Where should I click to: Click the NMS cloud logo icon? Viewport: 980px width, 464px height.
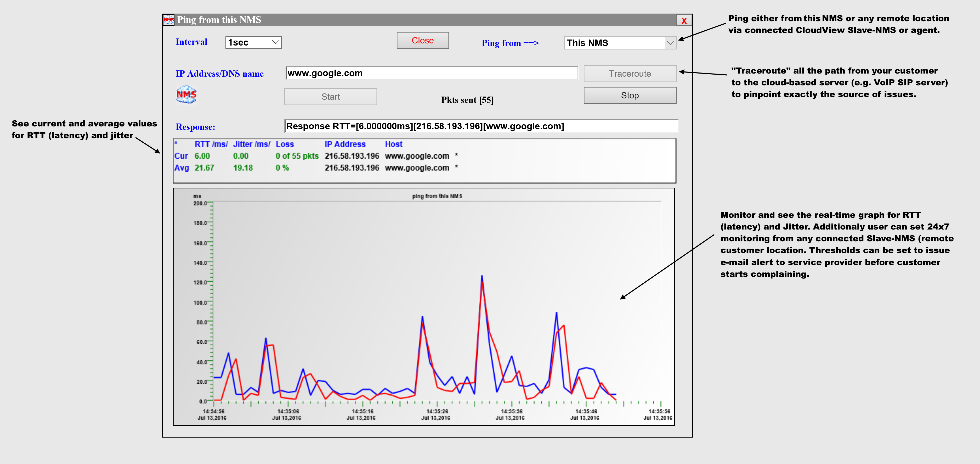(186, 94)
